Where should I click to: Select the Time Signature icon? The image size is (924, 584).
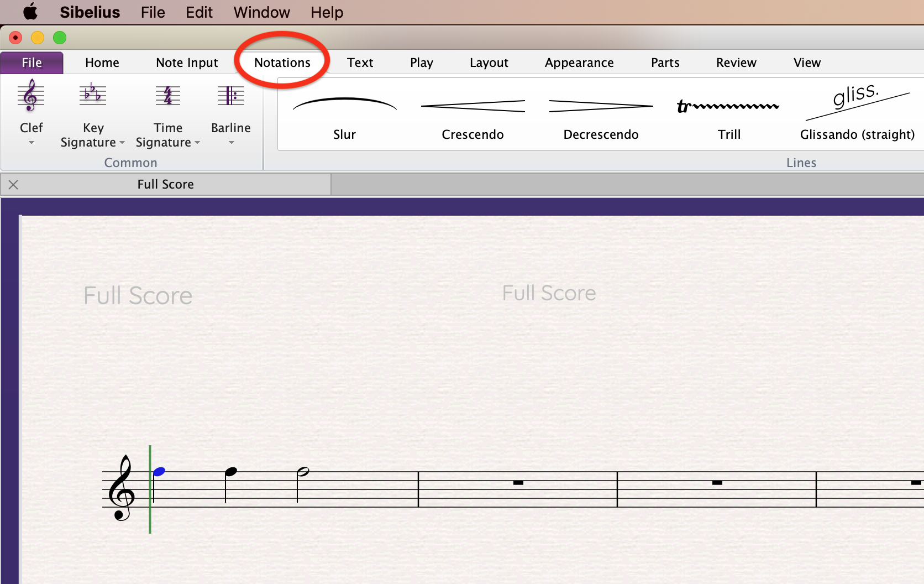pyautogui.click(x=167, y=96)
